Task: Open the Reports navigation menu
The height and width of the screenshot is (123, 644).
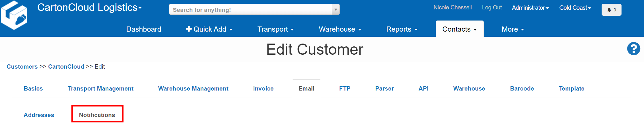Action: coord(402,29)
